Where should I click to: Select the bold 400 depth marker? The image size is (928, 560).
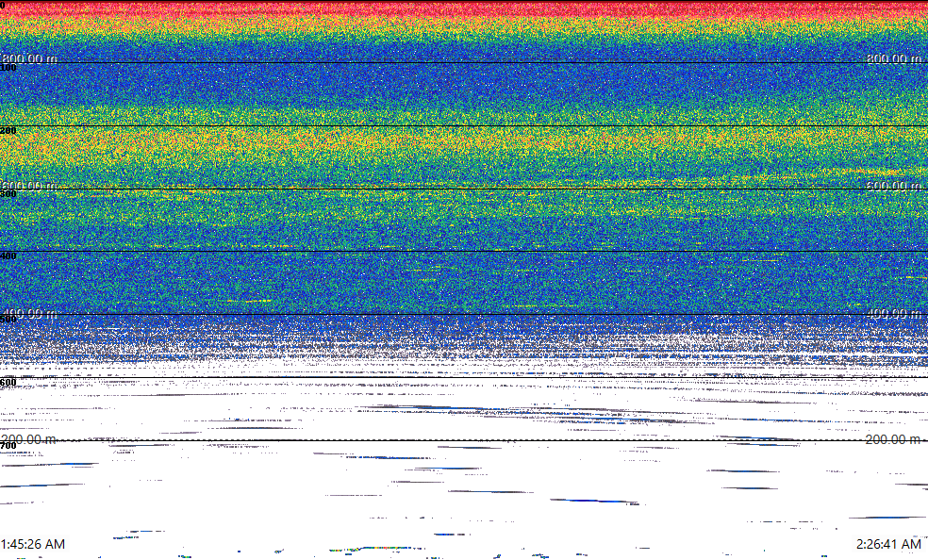8,256
